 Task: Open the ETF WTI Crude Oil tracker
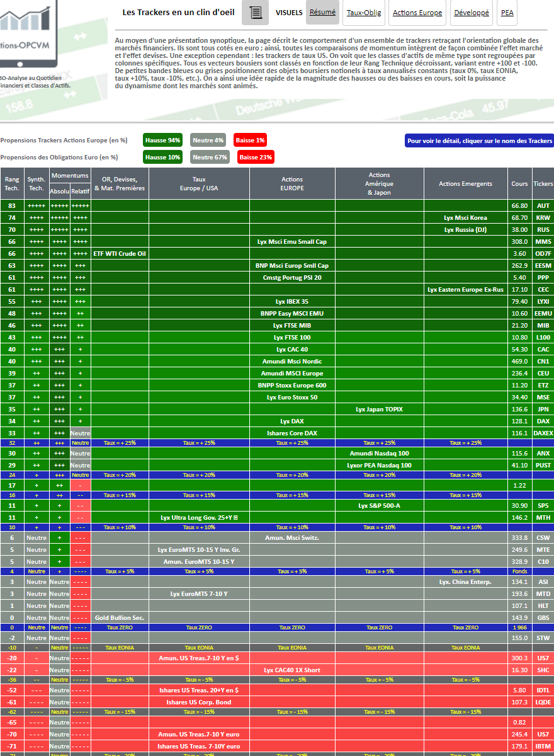point(120,253)
